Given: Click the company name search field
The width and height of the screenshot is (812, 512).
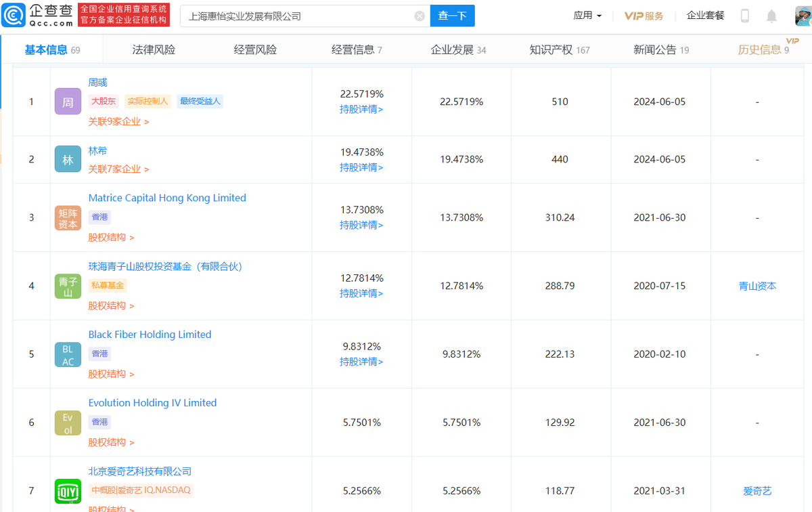Looking at the screenshot, I should [x=298, y=16].
